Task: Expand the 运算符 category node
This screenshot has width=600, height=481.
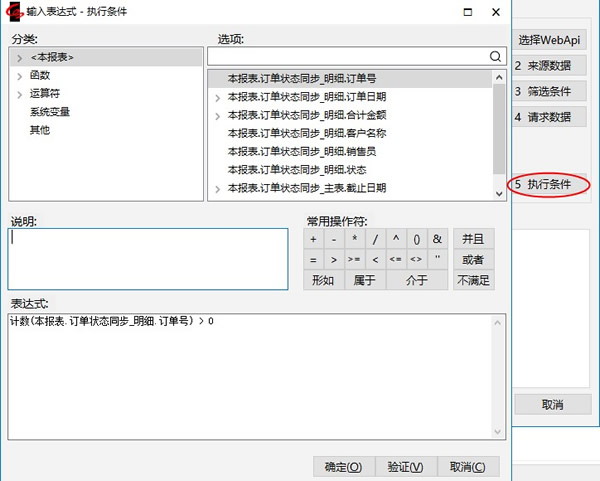Action: [x=19, y=94]
